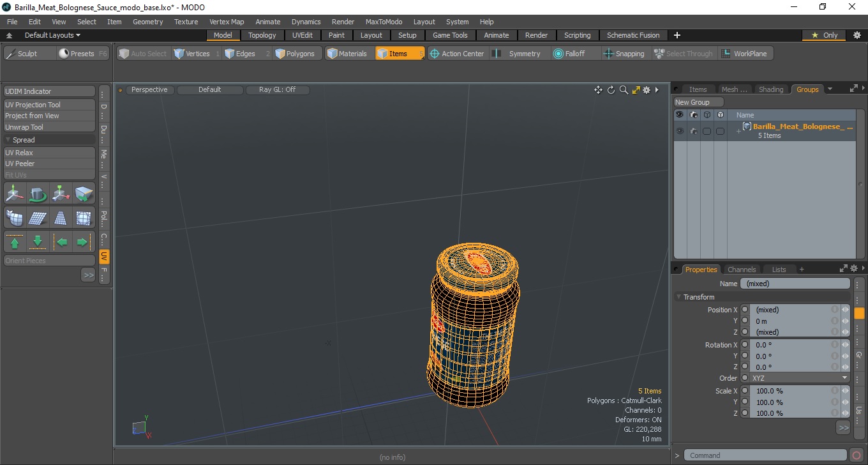Tick the first checkbox in Barilla group row

(x=707, y=131)
